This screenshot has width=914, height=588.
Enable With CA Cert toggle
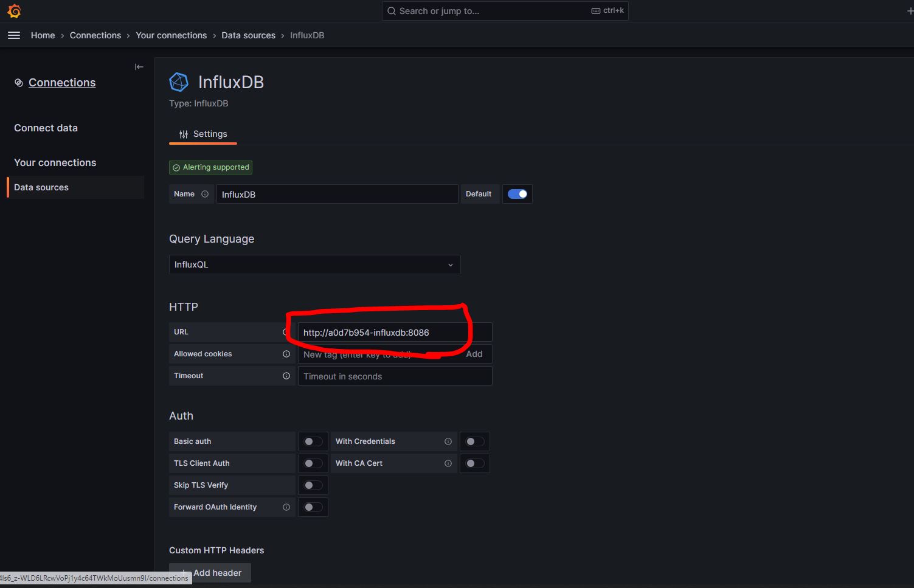475,463
